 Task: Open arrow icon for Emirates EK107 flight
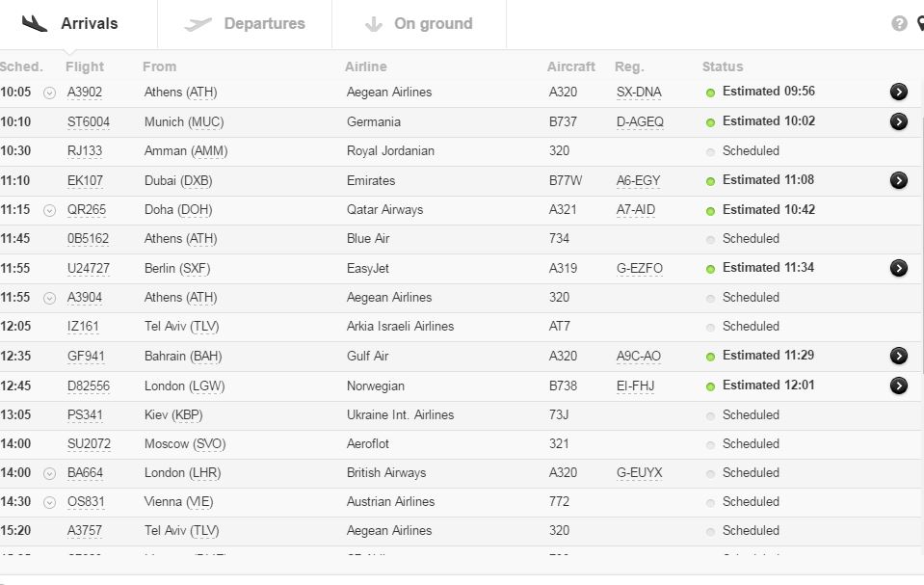(x=898, y=180)
